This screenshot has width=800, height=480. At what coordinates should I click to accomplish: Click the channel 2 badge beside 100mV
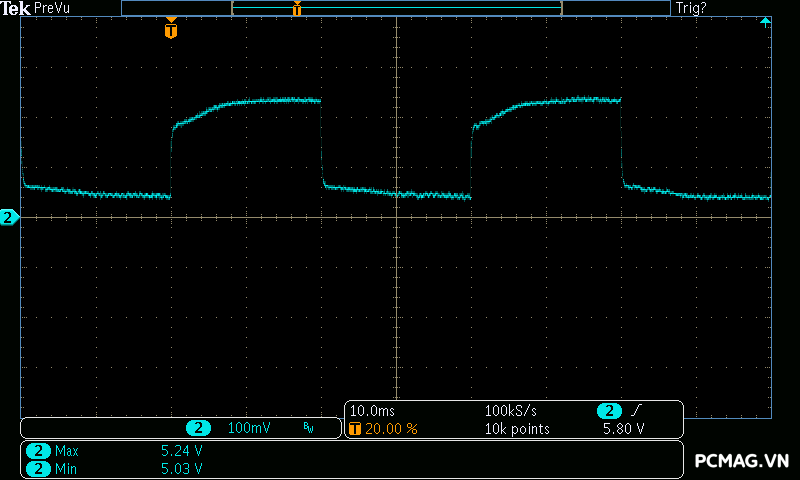199,428
